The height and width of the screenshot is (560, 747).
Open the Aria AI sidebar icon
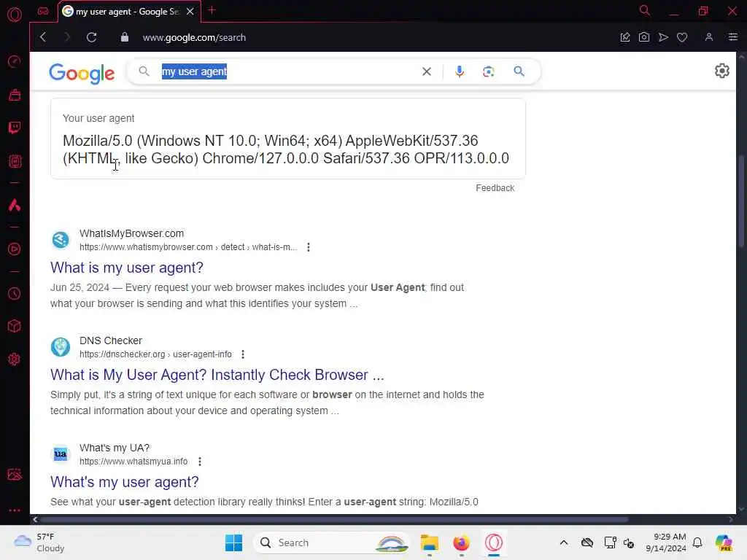[15, 205]
